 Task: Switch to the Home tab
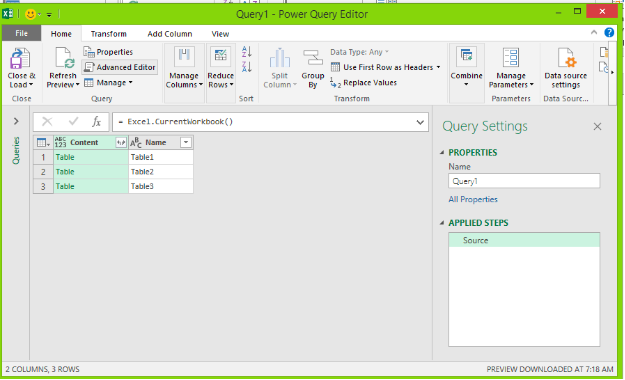click(61, 34)
